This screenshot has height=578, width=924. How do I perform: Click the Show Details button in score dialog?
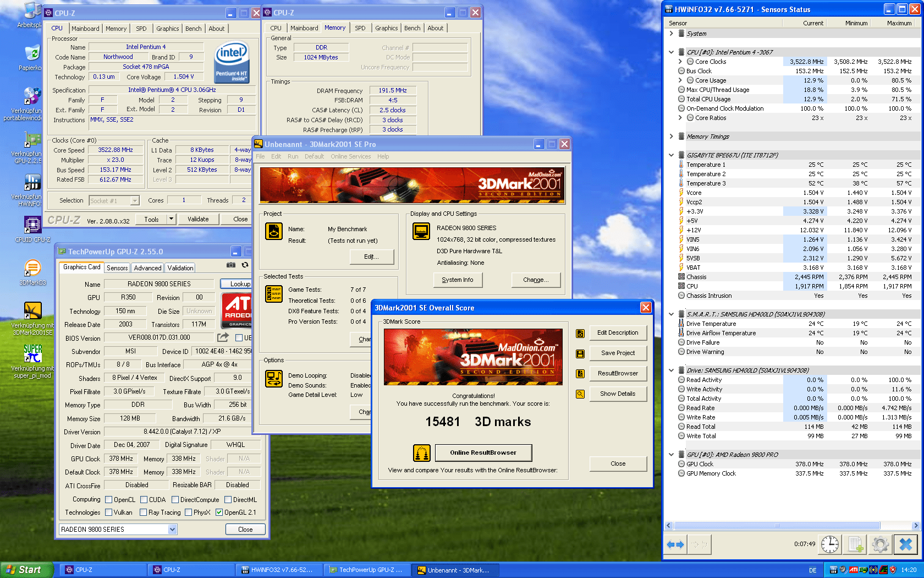(x=618, y=394)
